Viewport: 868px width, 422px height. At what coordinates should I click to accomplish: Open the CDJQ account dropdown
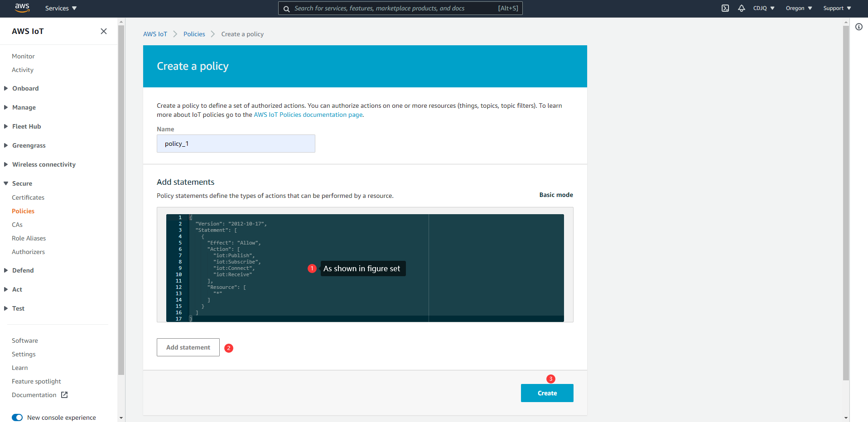point(764,8)
